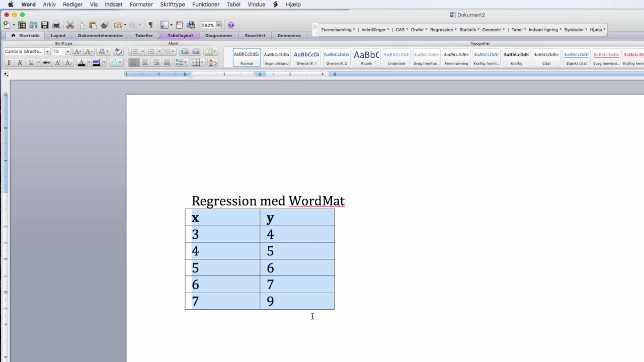
Task: Apply text highlight color ABC swatch
Action: tap(96, 63)
